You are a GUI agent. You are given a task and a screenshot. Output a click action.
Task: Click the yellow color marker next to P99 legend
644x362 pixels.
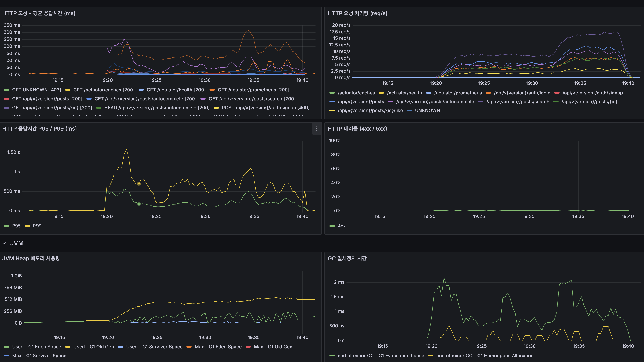[28, 226]
